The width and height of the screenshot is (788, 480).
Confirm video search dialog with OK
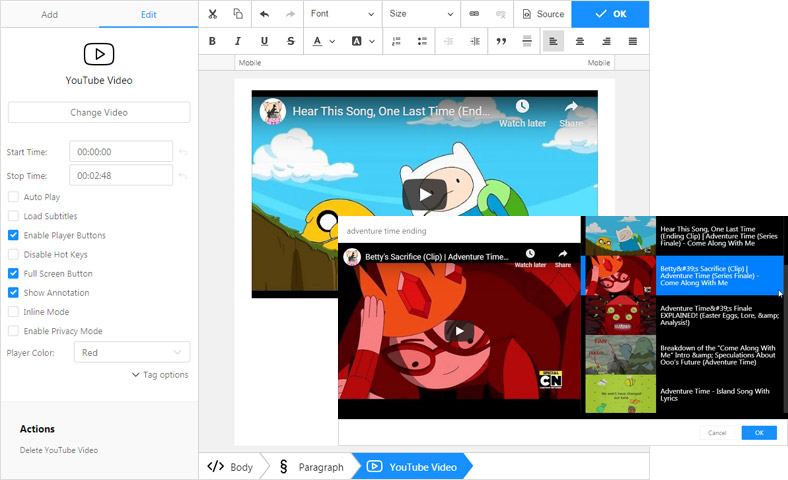pyautogui.click(x=759, y=433)
